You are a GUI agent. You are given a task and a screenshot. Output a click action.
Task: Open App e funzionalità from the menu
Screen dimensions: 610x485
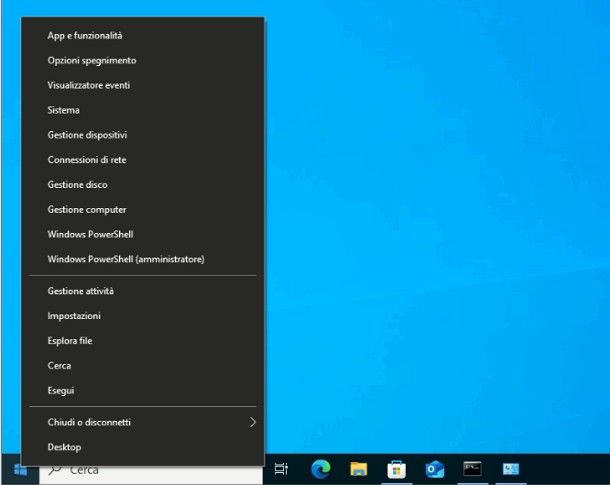[x=143, y=36]
